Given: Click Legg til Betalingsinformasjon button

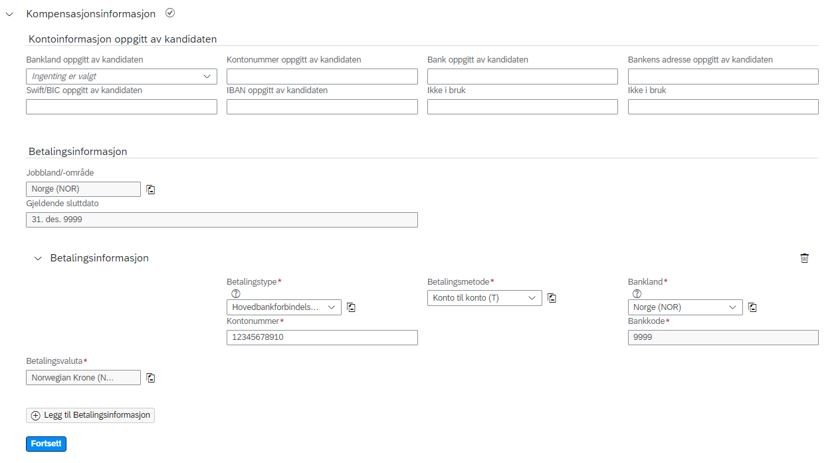Looking at the screenshot, I should (x=90, y=415).
